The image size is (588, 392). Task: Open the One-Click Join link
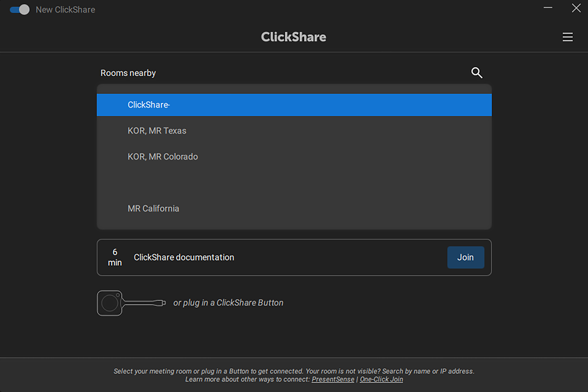coord(381,379)
